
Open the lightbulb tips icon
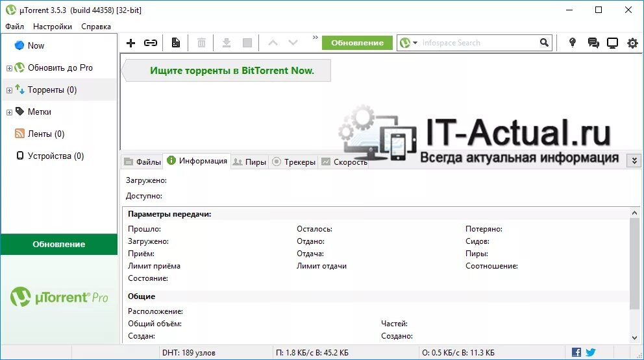(572, 43)
